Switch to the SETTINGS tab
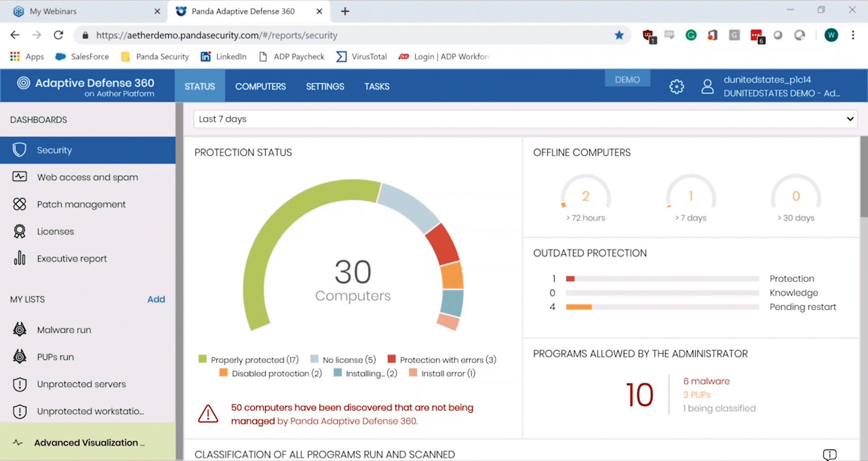Viewport: 868px width, 461px height. [x=325, y=86]
